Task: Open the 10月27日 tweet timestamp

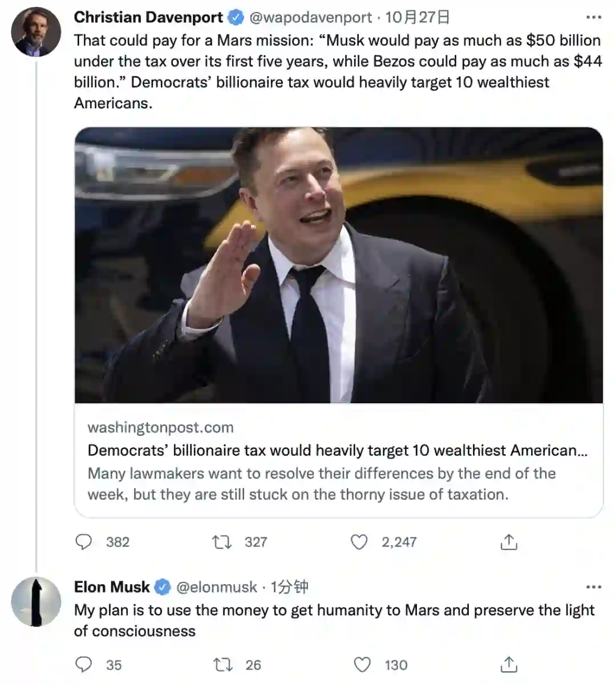Action: click(418, 17)
